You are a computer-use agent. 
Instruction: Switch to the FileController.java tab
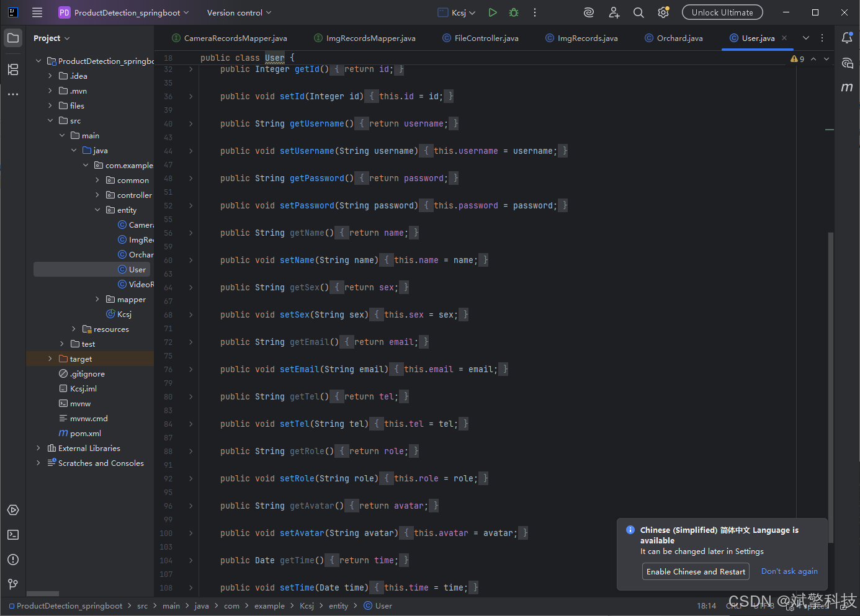pos(480,38)
